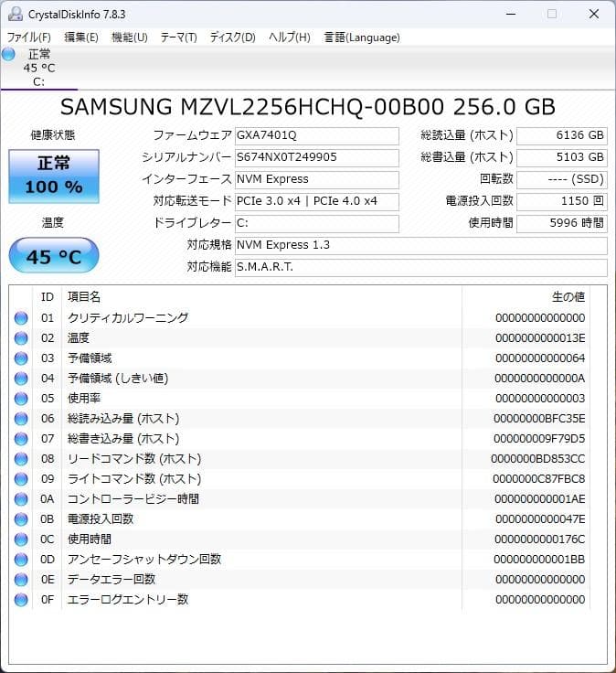The image size is (616, 673).
Task: Click raw value 000000009F79D5
Action: [539, 439]
